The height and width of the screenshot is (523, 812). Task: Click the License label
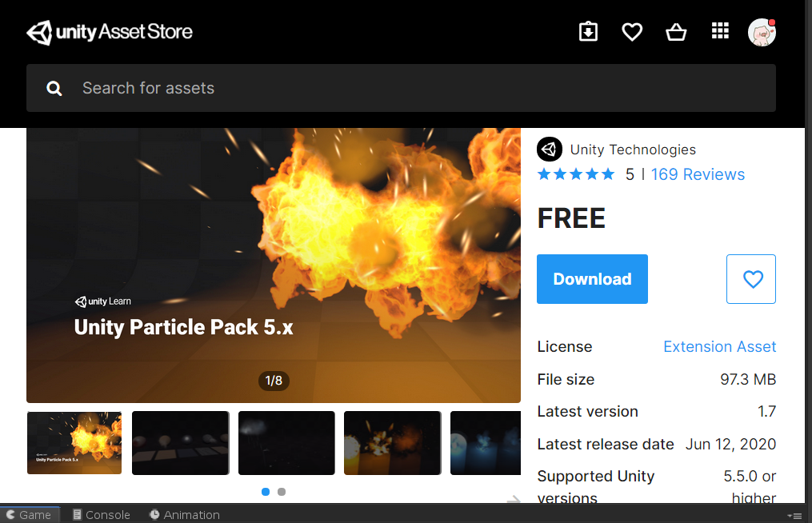coord(565,346)
